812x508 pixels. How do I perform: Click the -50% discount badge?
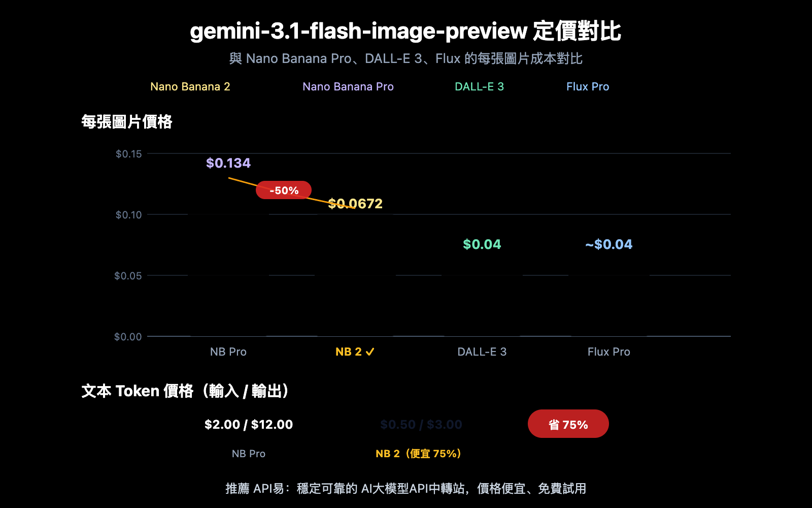pyautogui.click(x=284, y=190)
